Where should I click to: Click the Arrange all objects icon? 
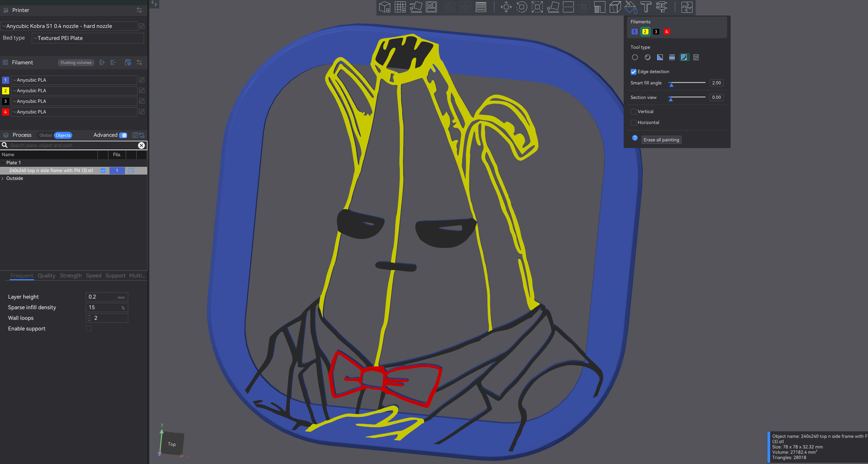tap(431, 7)
